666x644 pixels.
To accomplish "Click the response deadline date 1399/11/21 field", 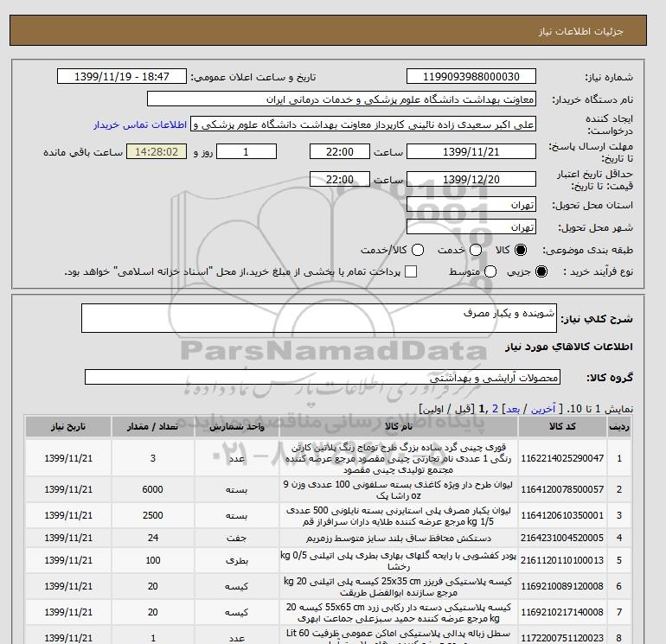I will click(x=471, y=151).
